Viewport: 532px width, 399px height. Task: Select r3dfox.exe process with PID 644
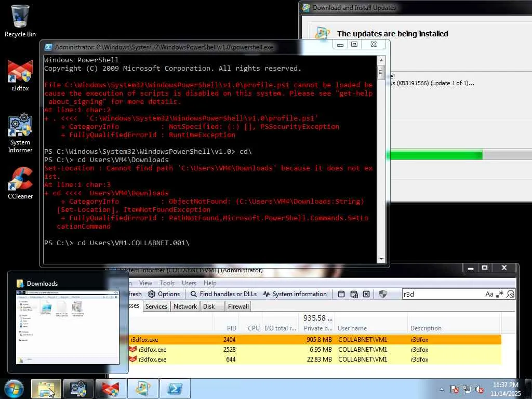pyautogui.click(x=315, y=360)
